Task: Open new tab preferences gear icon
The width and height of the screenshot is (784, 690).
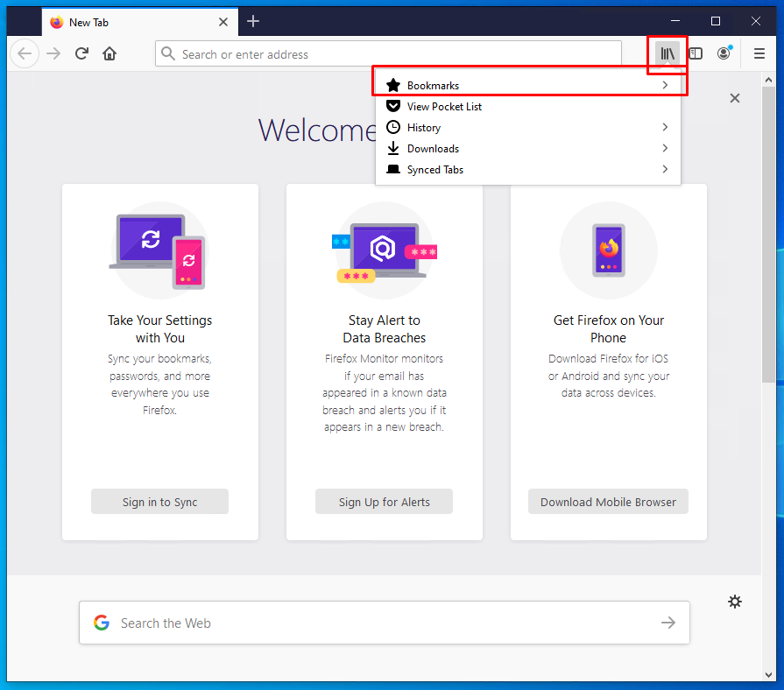Action: click(734, 602)
